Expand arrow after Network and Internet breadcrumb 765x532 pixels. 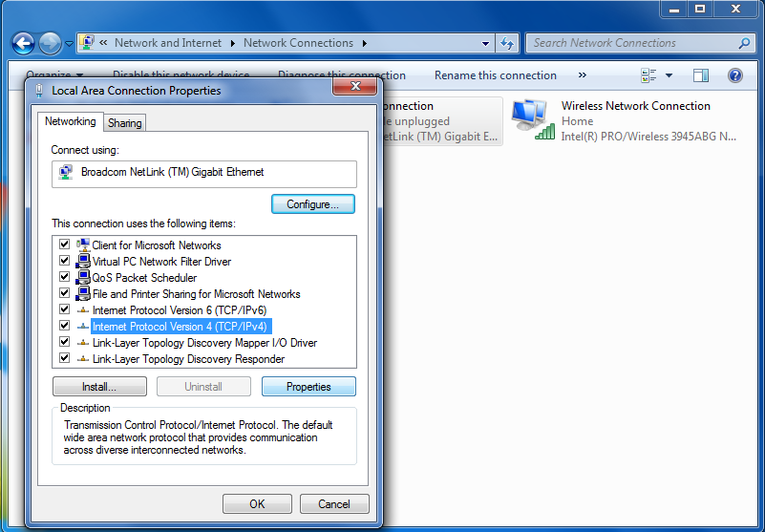[x=233, y=43]
